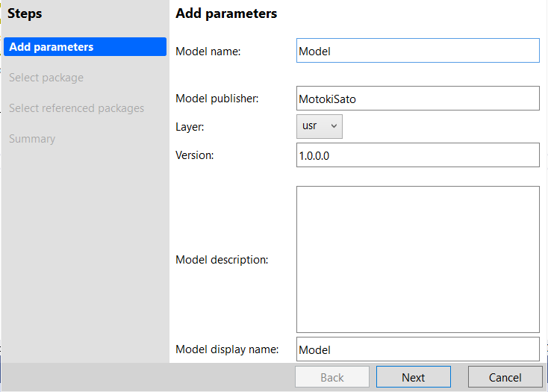Screen dimensions: 548x392
Task: Click the Model description label
Action: [222, 260]
